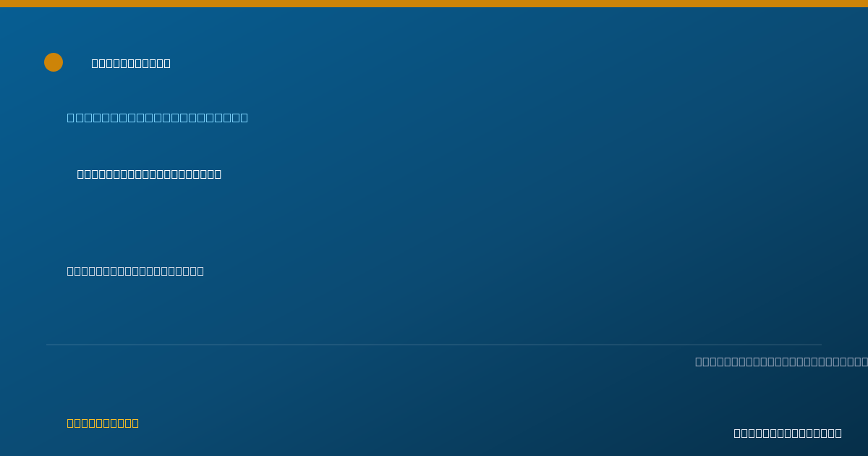Select the white sentence above the divider
This screenshot has width=868, height=456.
click(x=135, y=271)
